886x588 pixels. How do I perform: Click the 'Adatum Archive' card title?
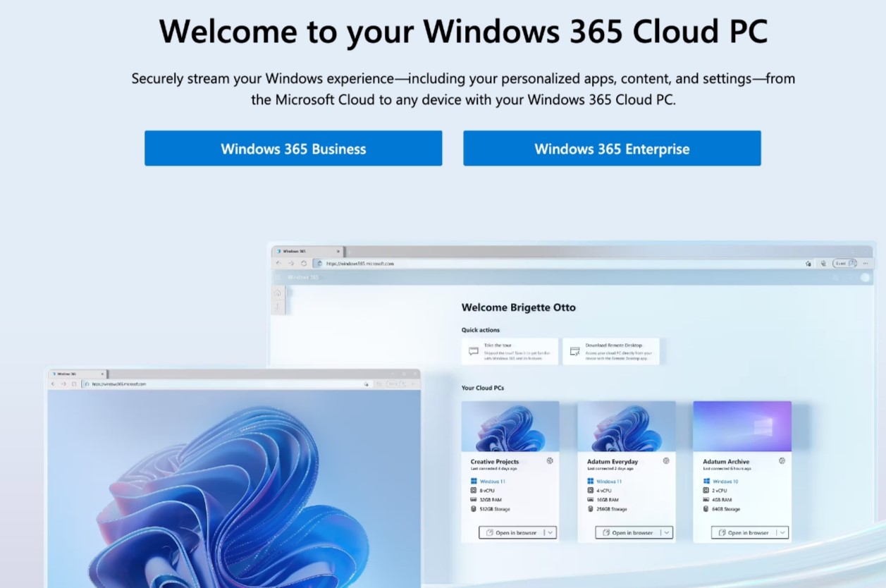[x=726, y=462]
